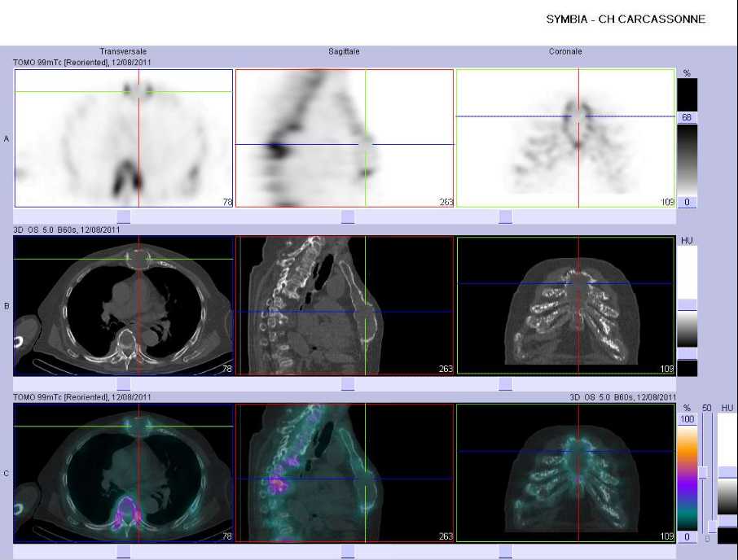Click slice slider thumb under row C fused transverse
This screenshot has height=560, width=738.
(x=123, y=552)
